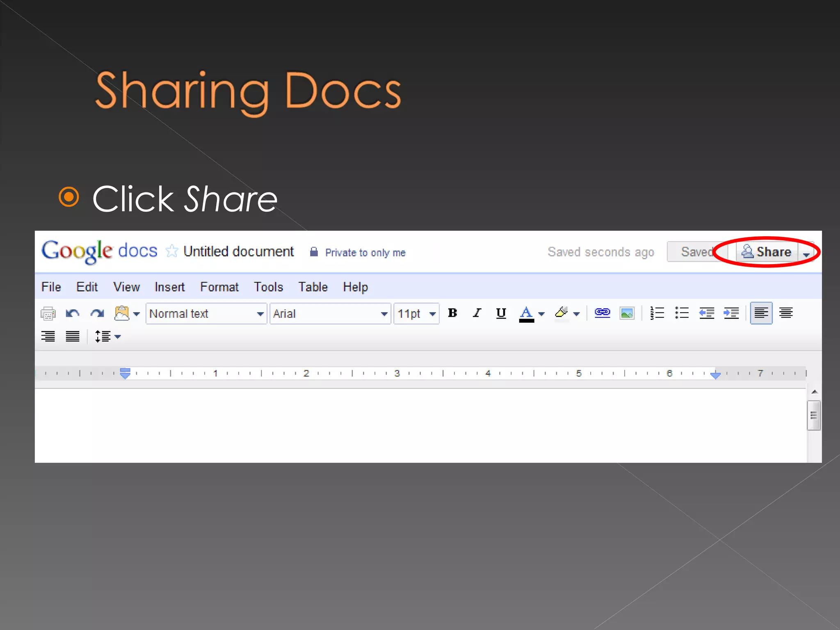840x630 pixels.
Task: Open the Insert menu
Action: (169, 287)
